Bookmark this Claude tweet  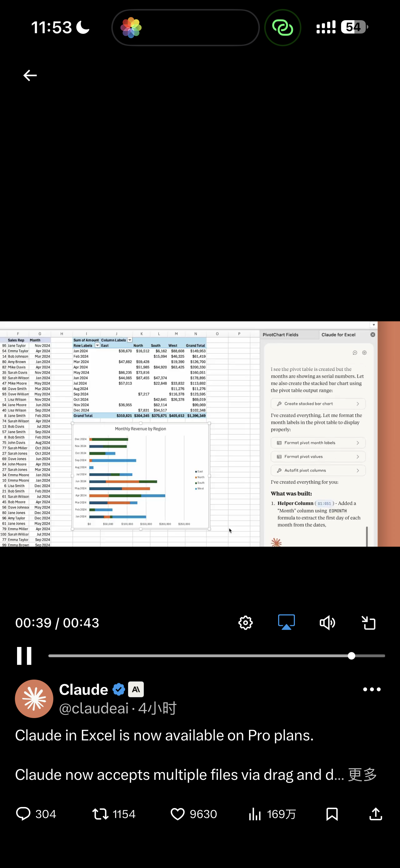point(332,814)
